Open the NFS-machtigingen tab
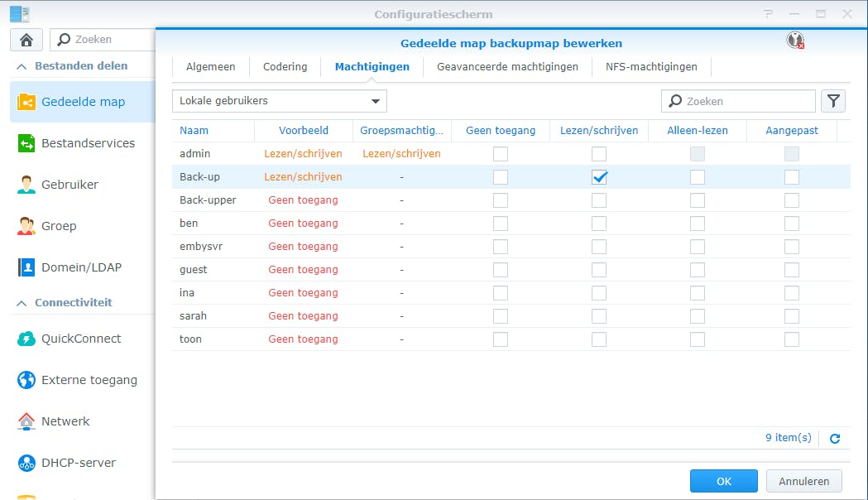868x500 pixels. point(651,66)
